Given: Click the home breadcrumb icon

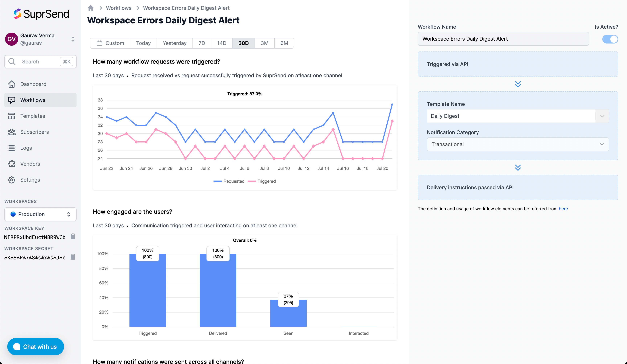Looking at the screenshot, I should (x=91, y=8).
